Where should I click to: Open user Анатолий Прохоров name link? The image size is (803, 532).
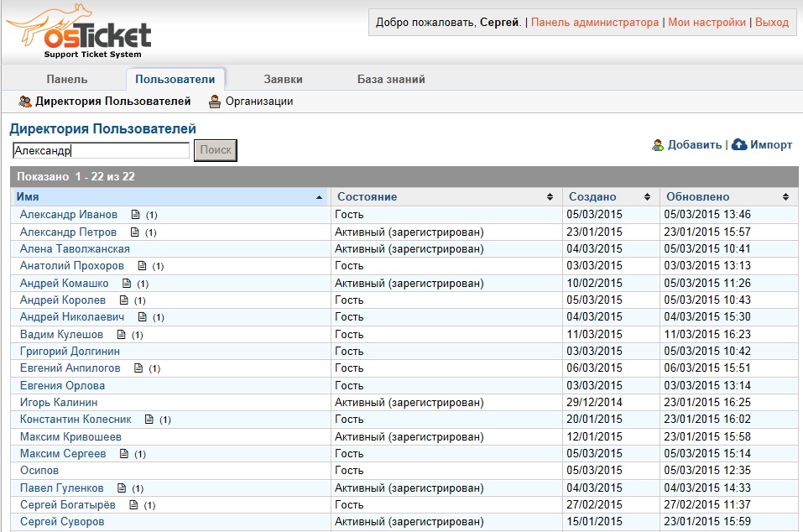pos(71,266)
